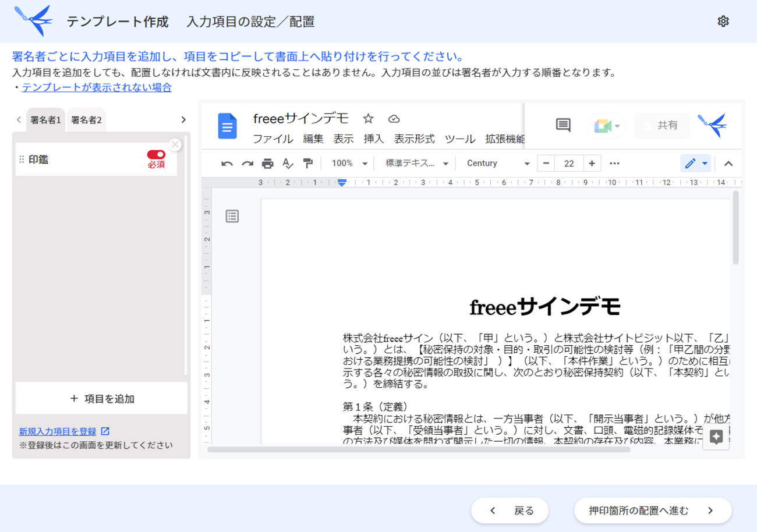This screenshot has height=532, width=757.
Task: Open the editing mode dropdown arrow
Action: click(705, 164)
